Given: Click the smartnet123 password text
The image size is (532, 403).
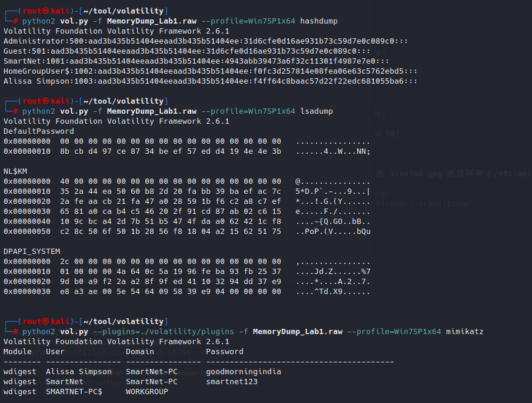Looking at the screenshot, I should pos(231,382).
